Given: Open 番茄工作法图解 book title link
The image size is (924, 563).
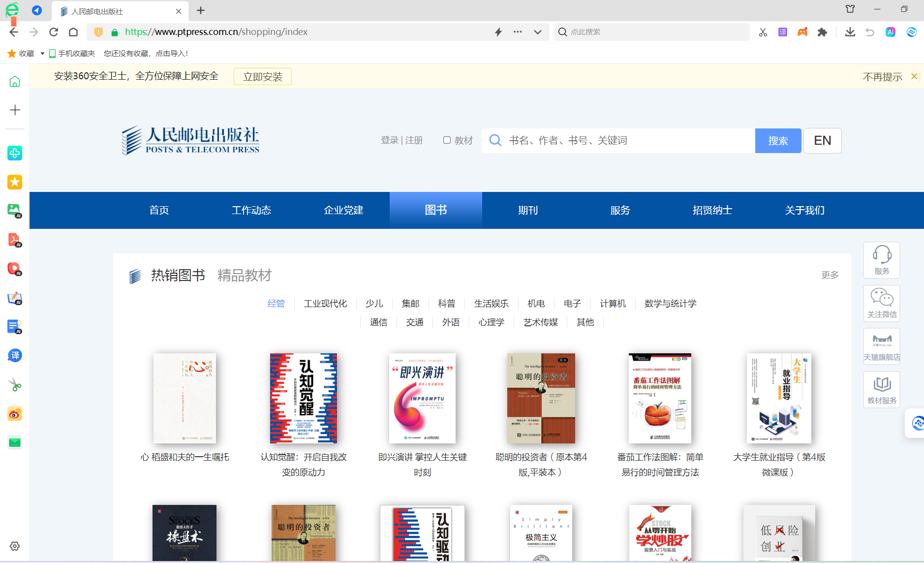Looking at the screenshot, I should point(660,465).
